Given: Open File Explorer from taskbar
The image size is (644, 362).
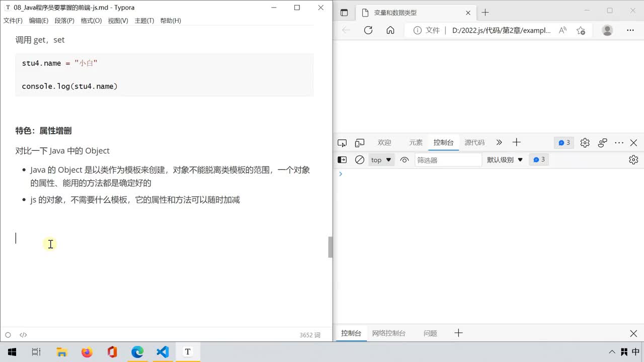Looking at the screenshot, I should (61, 352).
